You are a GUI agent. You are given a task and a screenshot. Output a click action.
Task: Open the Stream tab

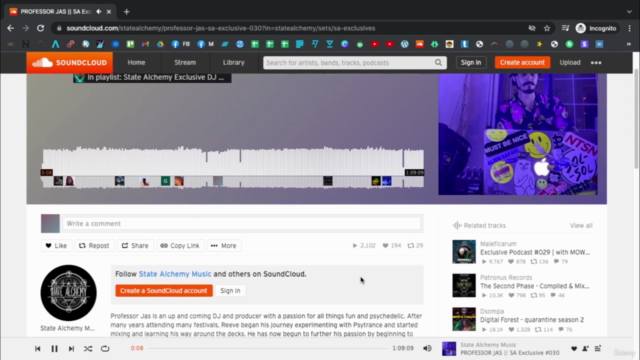click(185, 62)
